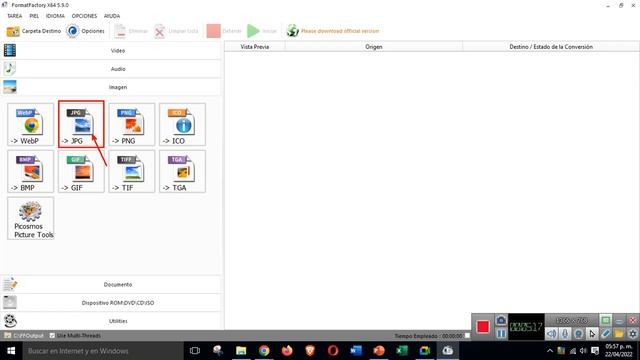Open the notification action center icon
Image resolution: width=640 pixels, height=360 pixels.
tap(595, 351)
